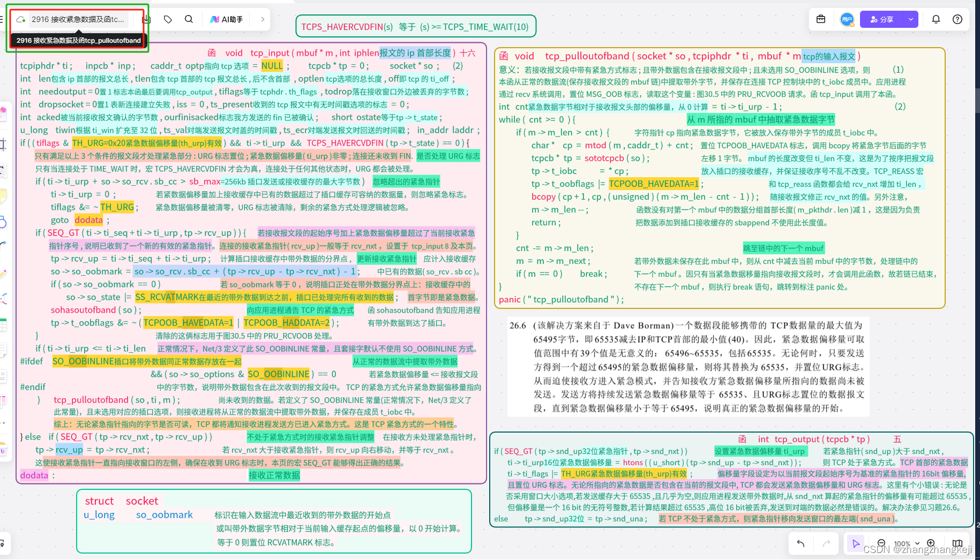Click 'sohasoutofband ( so ) ;' code line

point(96,310)
